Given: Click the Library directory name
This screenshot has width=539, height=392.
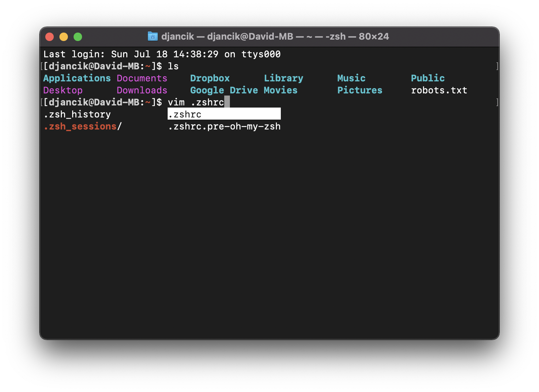Looking at the screenshot, I should (284, 78).
